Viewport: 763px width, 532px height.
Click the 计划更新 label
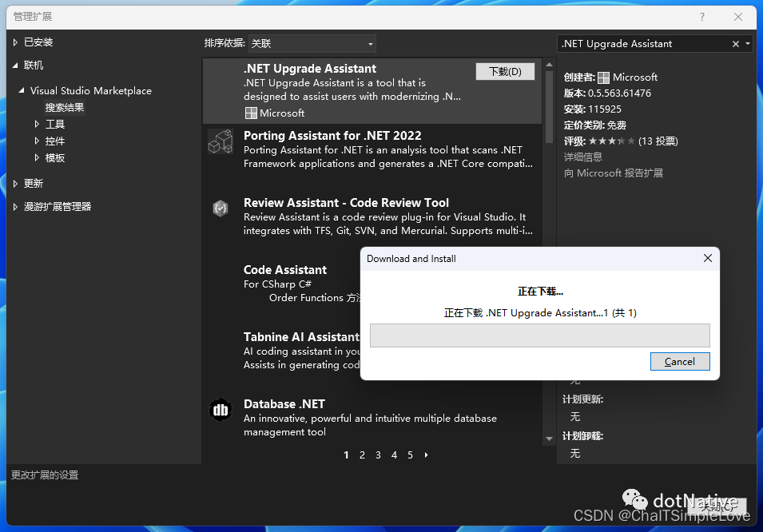pyautogui.click(x=582, y=399)
